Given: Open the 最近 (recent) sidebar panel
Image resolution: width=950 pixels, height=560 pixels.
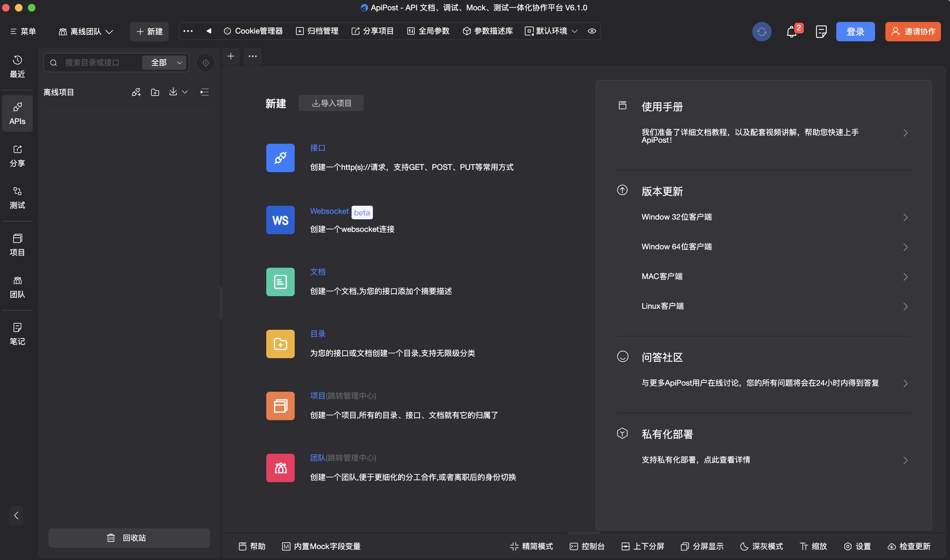Looking at the screenshot, I should tap(17, 67).
